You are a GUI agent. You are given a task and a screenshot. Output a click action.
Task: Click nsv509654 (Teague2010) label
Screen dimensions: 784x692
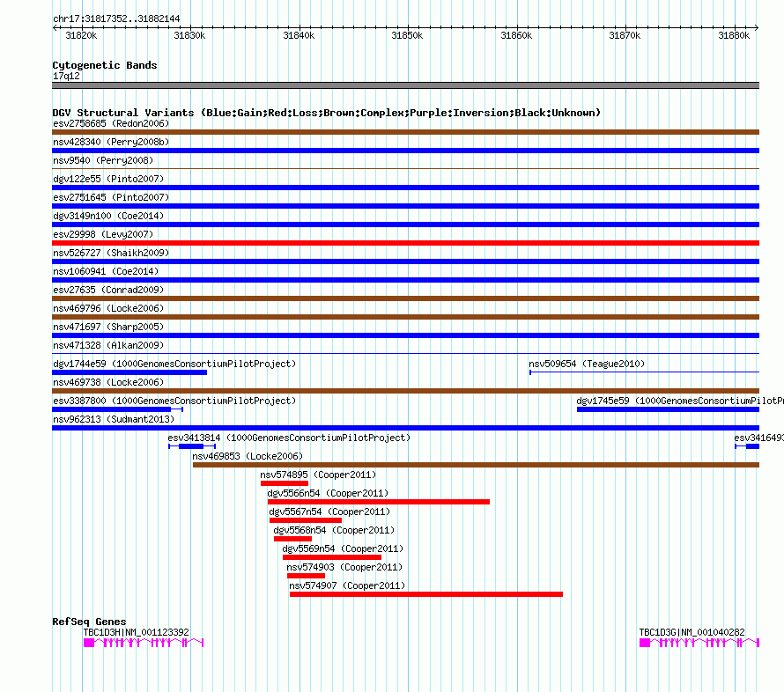[x=587, y=364]
